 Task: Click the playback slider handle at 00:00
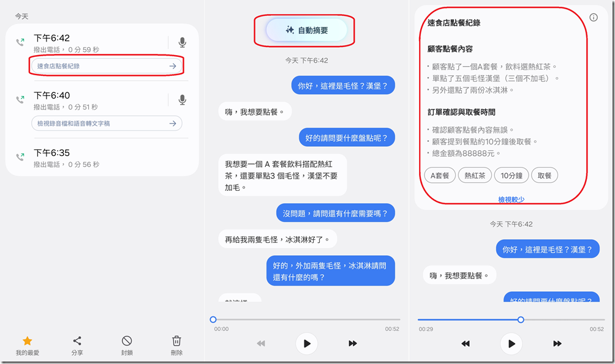click(x=213, y=320)
